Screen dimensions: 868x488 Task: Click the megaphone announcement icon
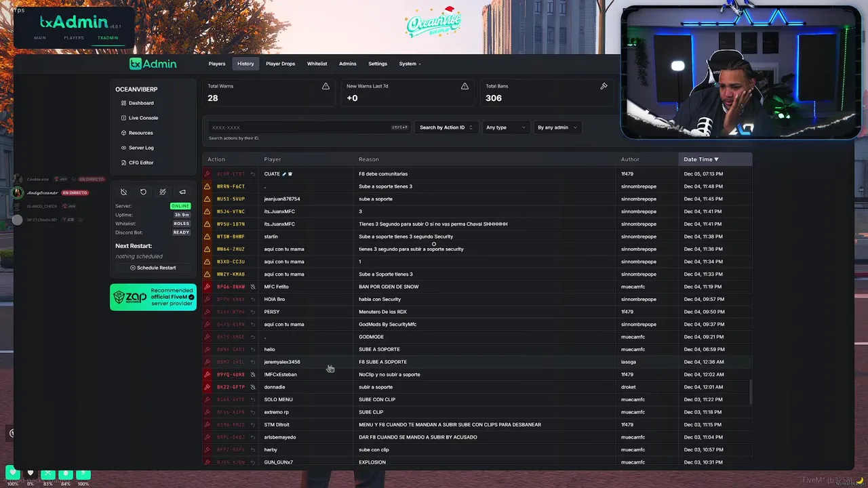point(182,192)
